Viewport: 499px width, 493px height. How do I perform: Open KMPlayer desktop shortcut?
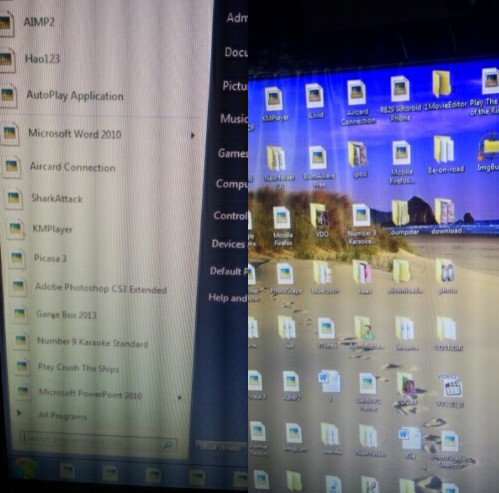(275, 103)
